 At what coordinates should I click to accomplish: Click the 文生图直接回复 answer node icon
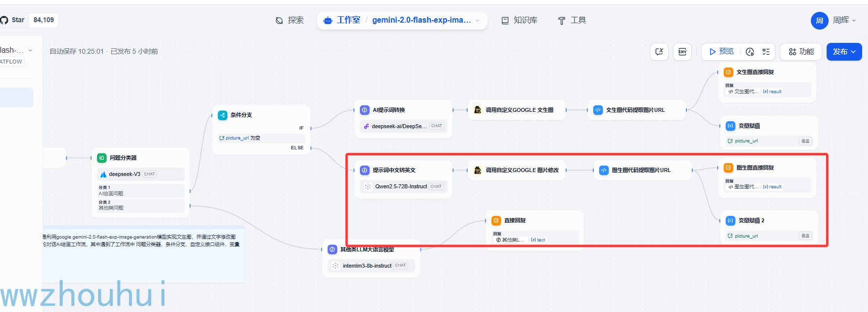728,72
